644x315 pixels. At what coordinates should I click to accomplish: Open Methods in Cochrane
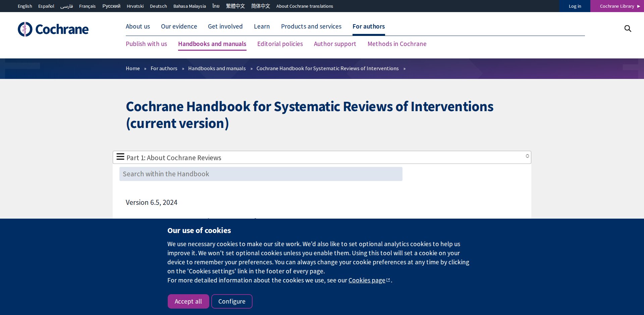click(397, 44)
